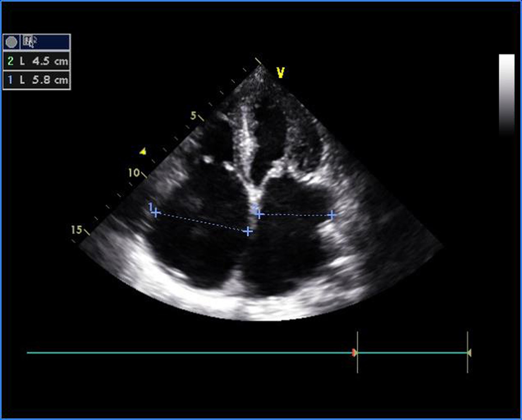522x420 pixels.
Task: Click caliper 1 cross nearest the '1' label
Action: coord(156,213)
